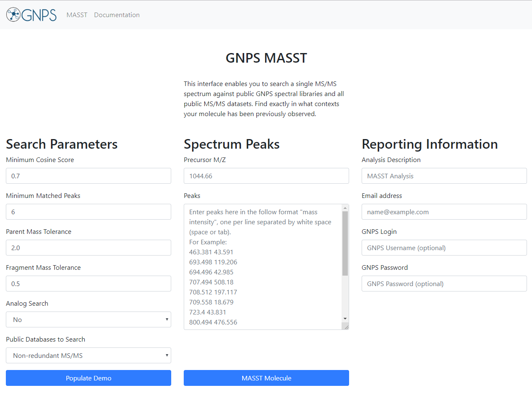Focus the Email address field
The width and height of the screenshot is (532, 408).
pos(444,212)
